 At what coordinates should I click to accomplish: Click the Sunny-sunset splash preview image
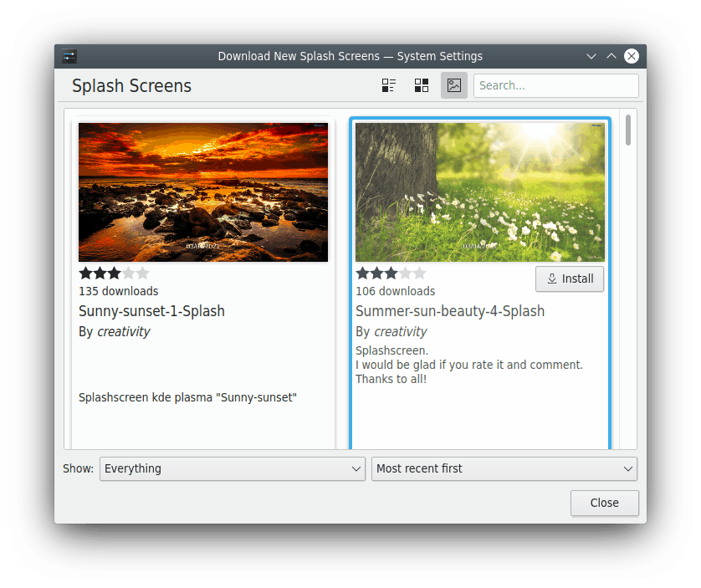coord(202,192)
